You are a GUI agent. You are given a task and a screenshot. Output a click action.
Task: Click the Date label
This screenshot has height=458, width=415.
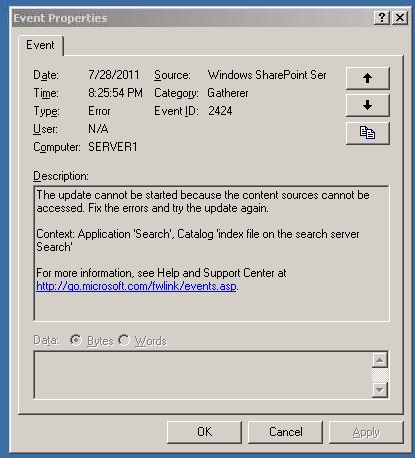coord(46,75)
